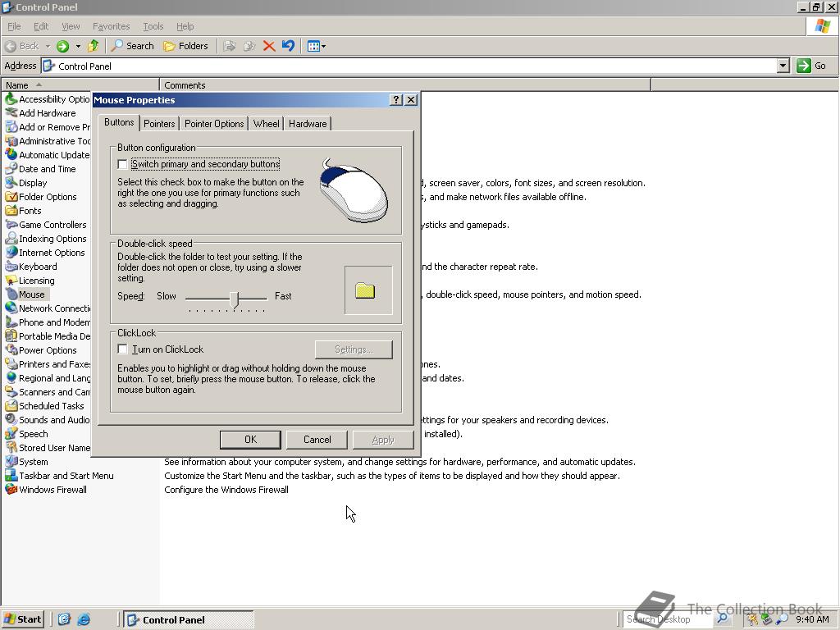Select the Sounds and Audio Devices icon

click(11, 419)
